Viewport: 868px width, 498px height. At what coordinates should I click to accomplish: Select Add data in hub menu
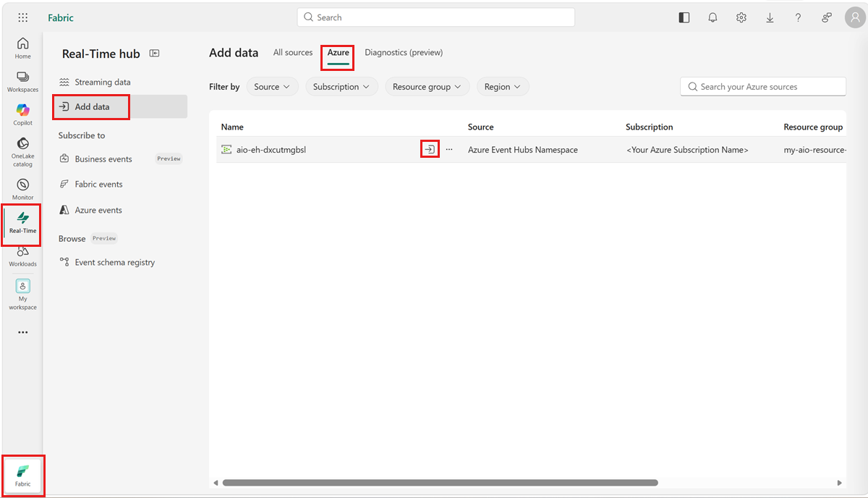(120, 106)
